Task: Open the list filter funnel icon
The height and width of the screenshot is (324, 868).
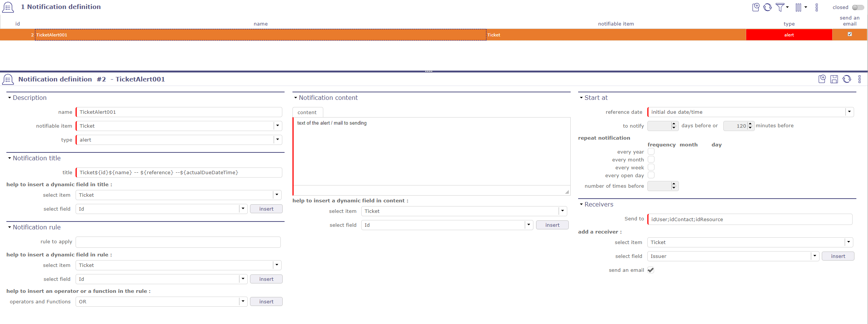Action: click(x=780, y=7)
